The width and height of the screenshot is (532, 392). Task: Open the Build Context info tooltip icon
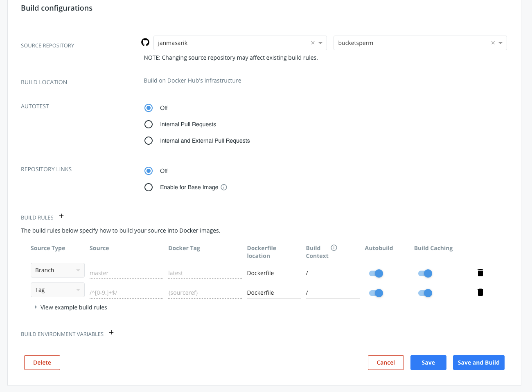coord(334,247)
